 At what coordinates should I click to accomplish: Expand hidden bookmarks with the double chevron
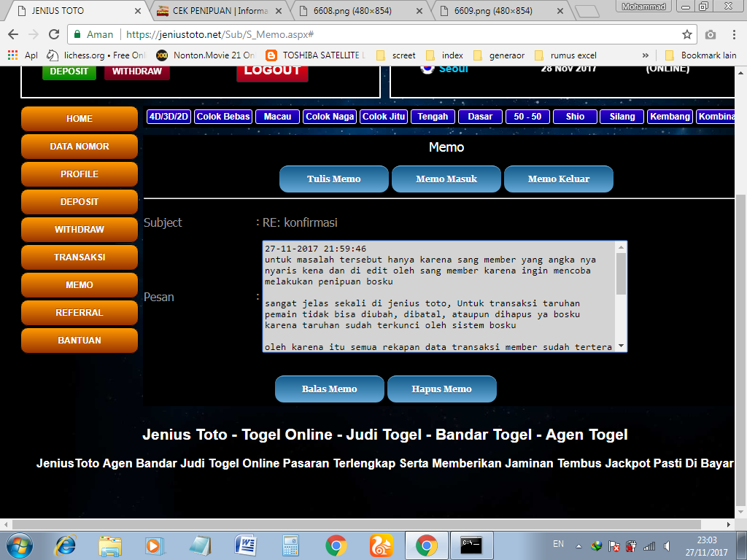646,55
